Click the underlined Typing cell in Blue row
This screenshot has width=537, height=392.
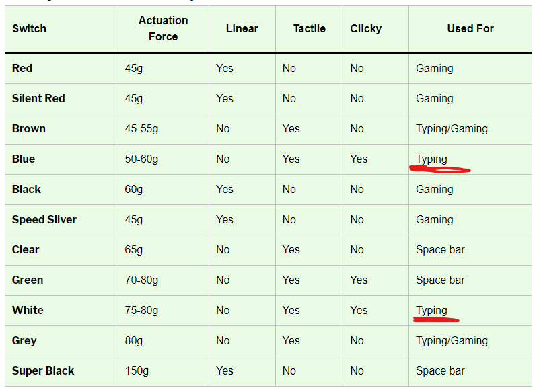(x=431, y=159)
